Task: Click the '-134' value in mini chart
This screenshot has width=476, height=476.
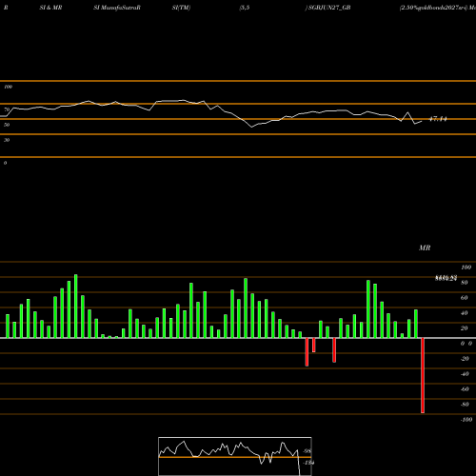Action: coord(308,463)
